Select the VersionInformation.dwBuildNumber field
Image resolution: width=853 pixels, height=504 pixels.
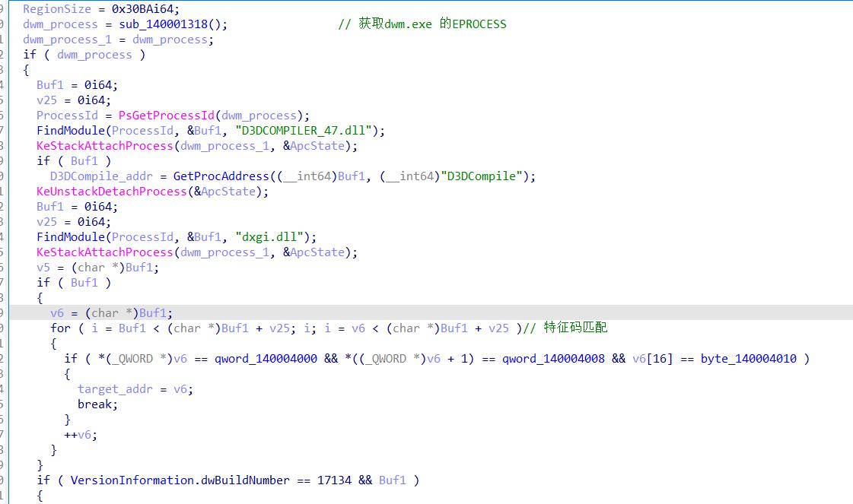(180, 480)
